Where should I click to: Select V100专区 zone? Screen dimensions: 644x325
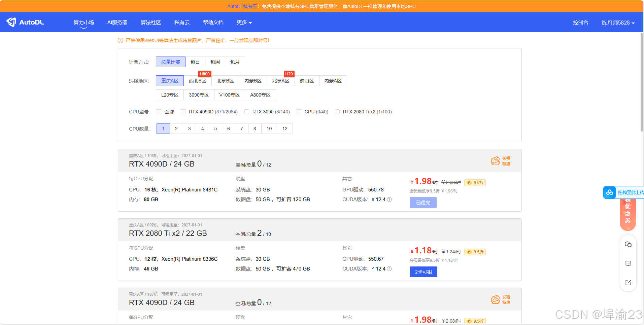230,95
